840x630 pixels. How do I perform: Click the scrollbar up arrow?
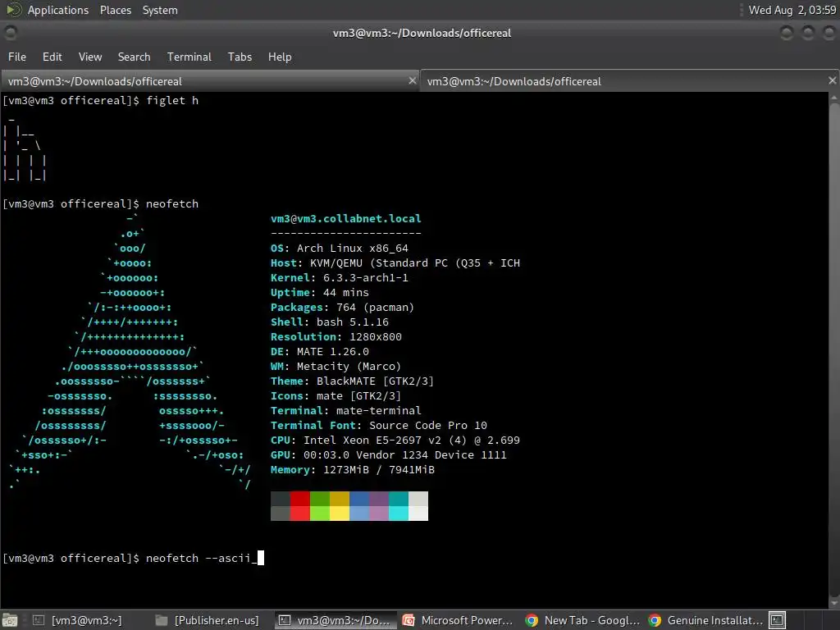pyautogui.click(x=834, y=98)
